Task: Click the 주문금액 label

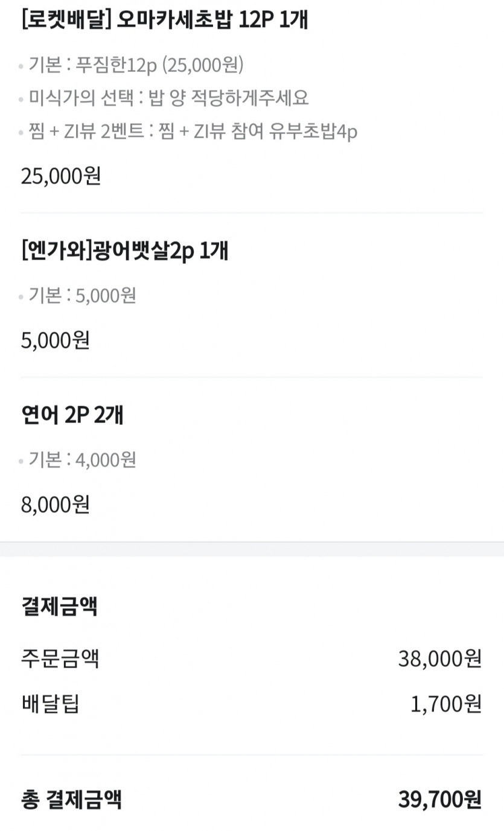Action: [x=60, y=658]
